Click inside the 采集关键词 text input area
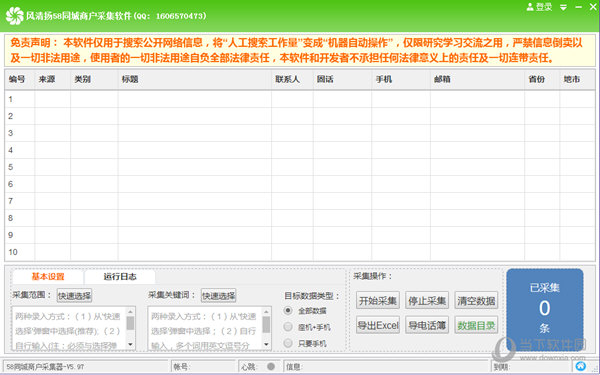Screen dimensions: 600x375 point(205,328)
